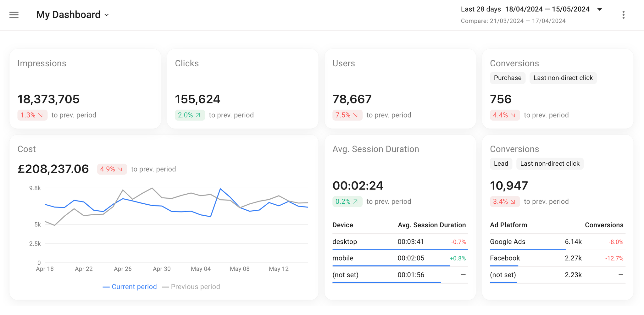
Task: Click the Google Ads 6.14k value
Action: pos(573,242)
